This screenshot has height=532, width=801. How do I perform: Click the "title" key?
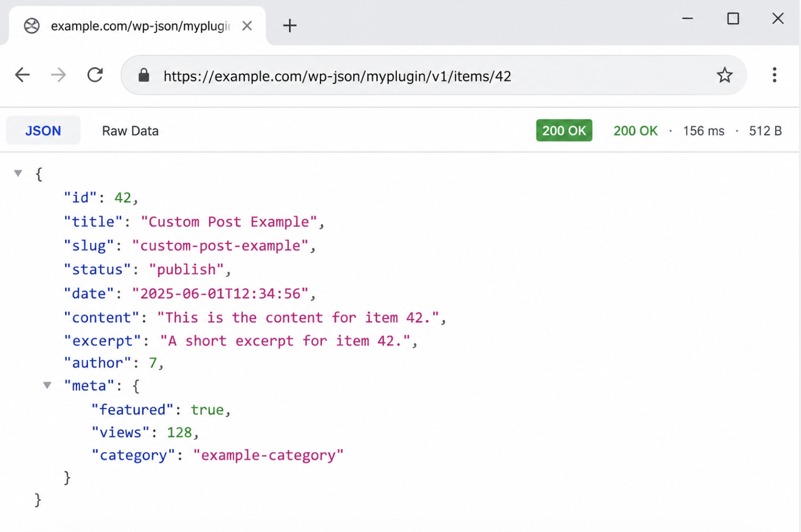[x=93, y=221]
